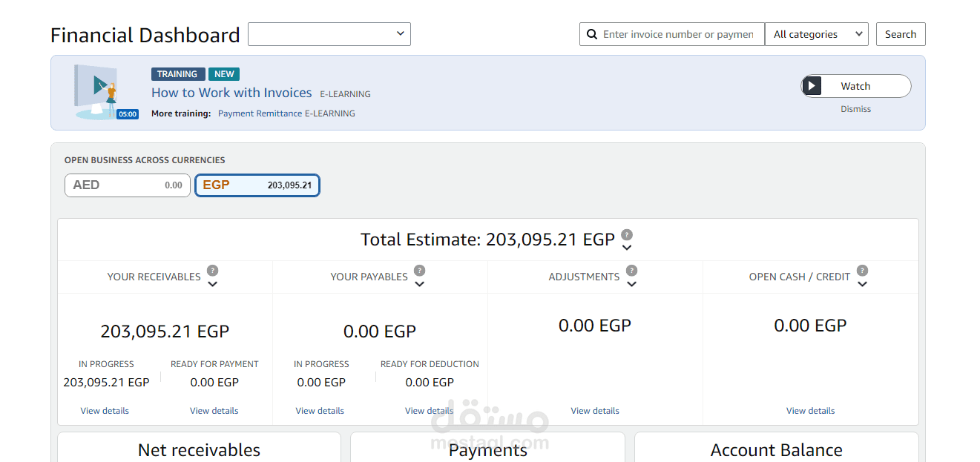Click the Open Cash / Credit help icon
This screenshot has width=980, height=462.
[861, 270]
